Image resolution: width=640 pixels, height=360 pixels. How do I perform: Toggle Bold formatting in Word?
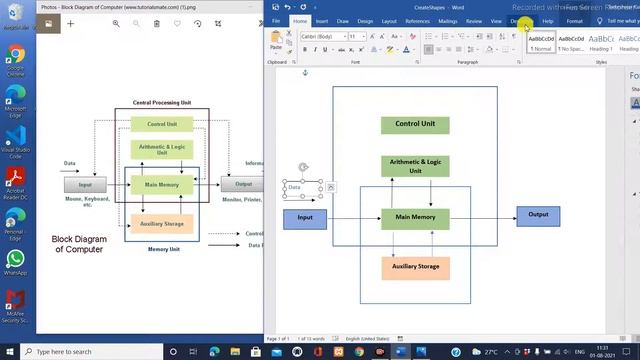click(304, 49)
